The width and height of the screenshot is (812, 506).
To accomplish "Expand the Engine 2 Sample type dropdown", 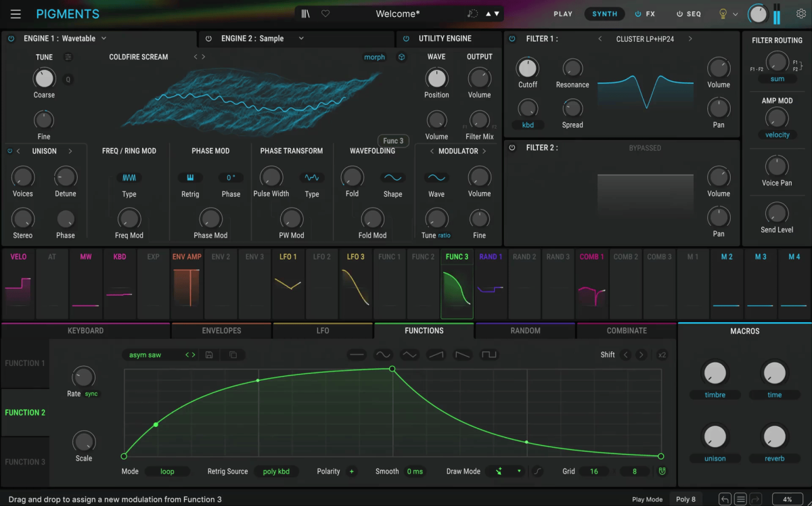I will pyautogui.click(x=301, y=39).
